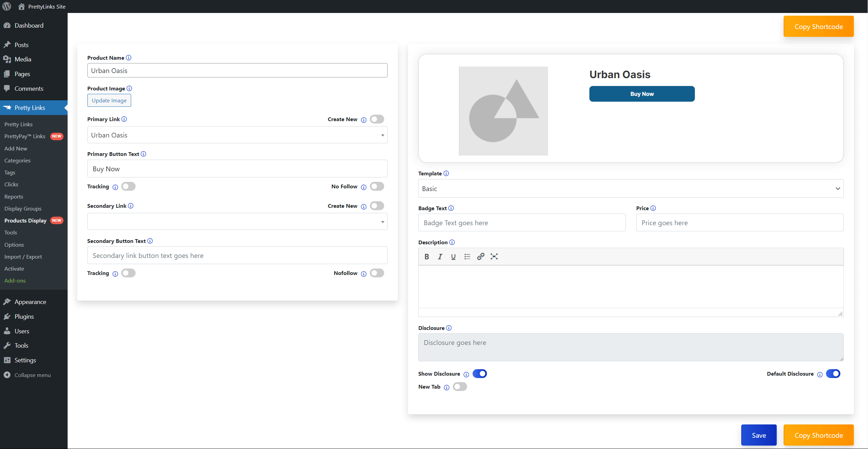Toggle underline in description editor
Screen dimensions: 868x449
(x=453, y=257)
